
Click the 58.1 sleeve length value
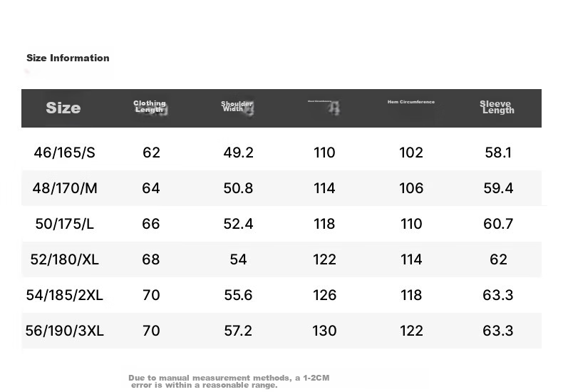498,153
